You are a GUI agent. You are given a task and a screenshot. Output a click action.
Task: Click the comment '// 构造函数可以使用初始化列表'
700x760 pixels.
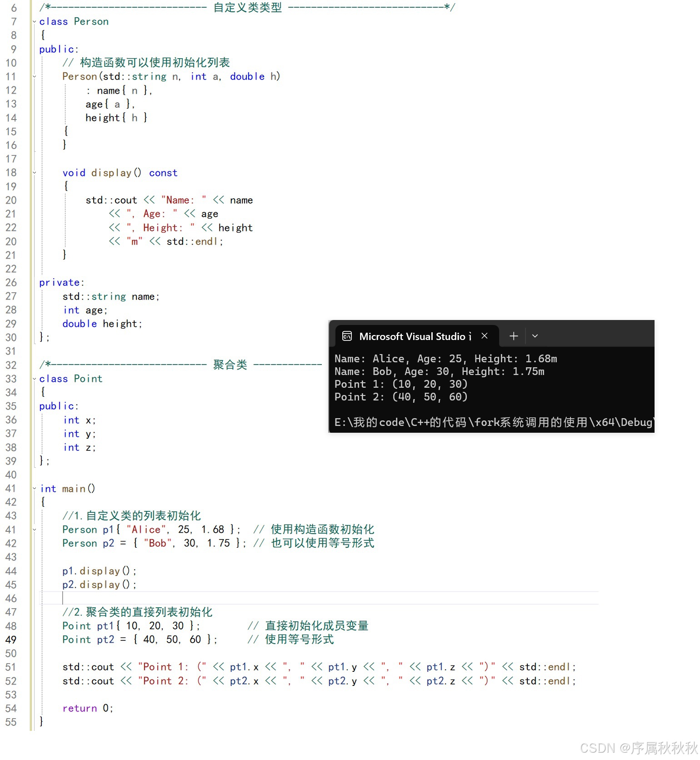(146, 63)
